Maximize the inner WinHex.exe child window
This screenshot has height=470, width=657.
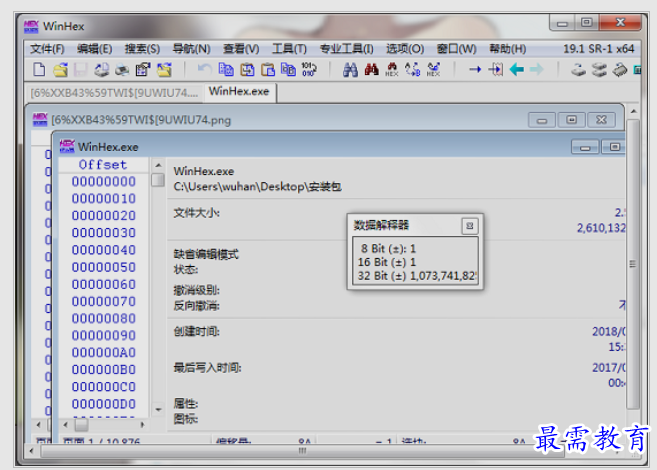(614, 147)
